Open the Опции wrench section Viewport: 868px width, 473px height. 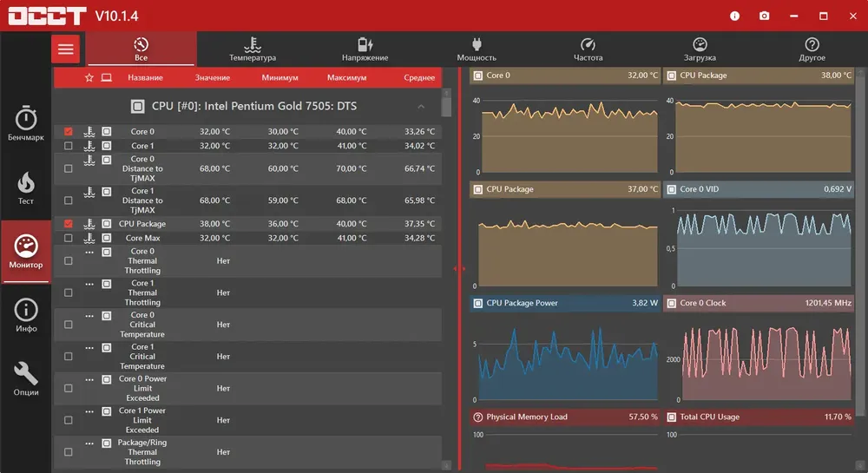tap(26, 379)
